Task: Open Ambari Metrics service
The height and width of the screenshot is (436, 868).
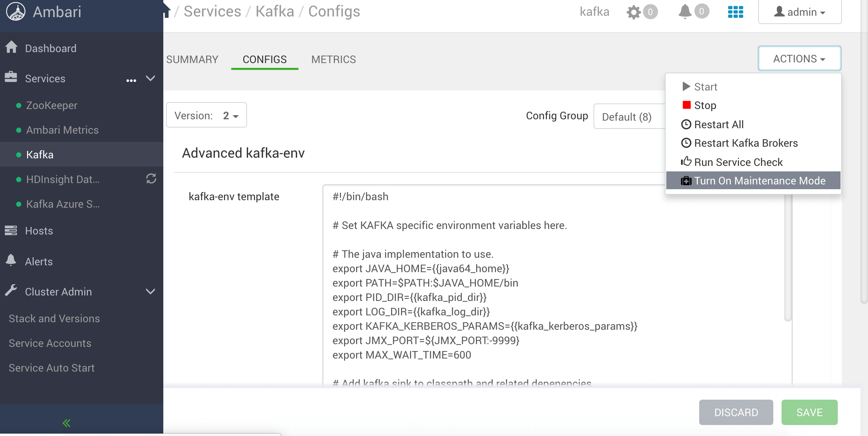Action: [x=62, y=130]
